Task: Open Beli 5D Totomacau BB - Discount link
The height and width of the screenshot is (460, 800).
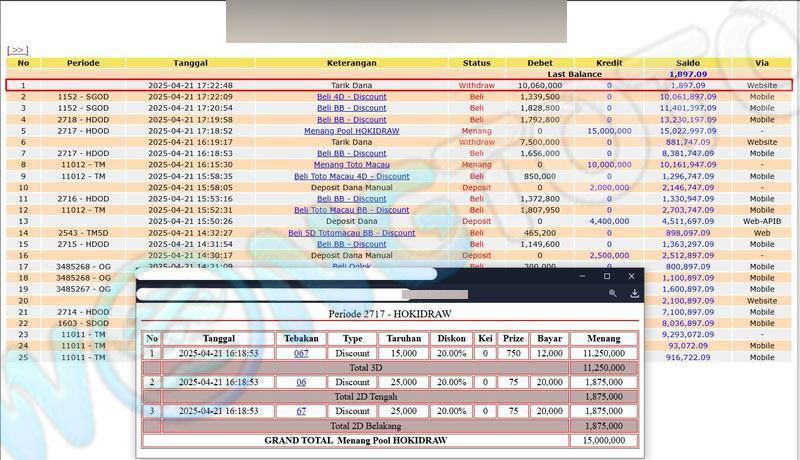Action: [351, 233]
